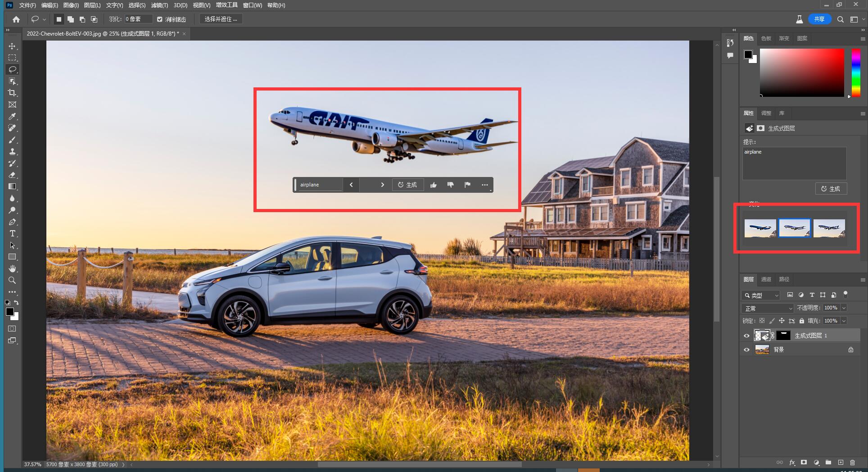Toggle Quick Mask mode

click(12, 328)
